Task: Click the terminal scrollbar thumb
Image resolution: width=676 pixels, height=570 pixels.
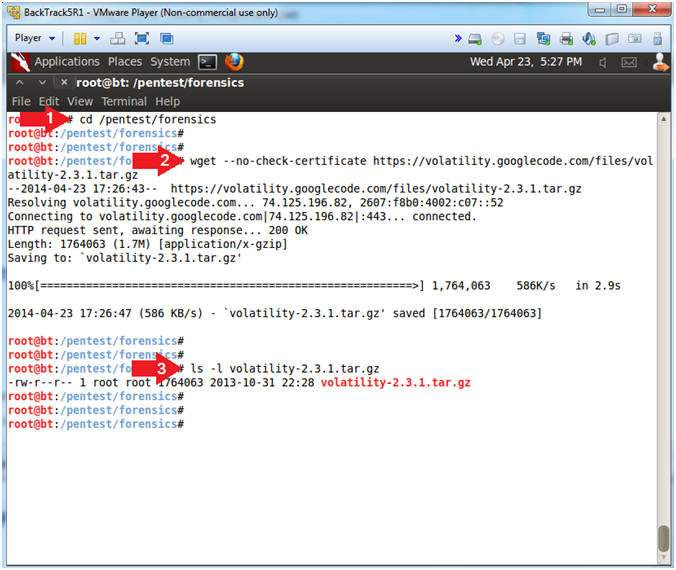Action: point(663,538)
